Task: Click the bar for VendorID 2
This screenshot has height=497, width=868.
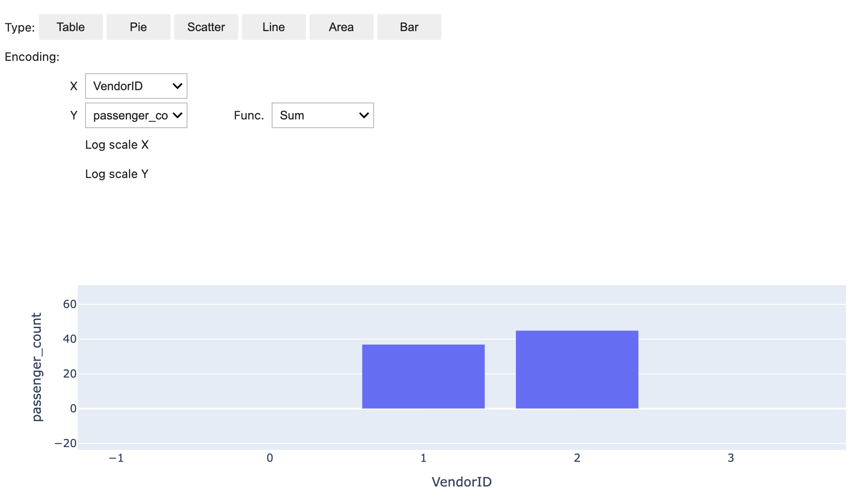Action: pos(577,368)
